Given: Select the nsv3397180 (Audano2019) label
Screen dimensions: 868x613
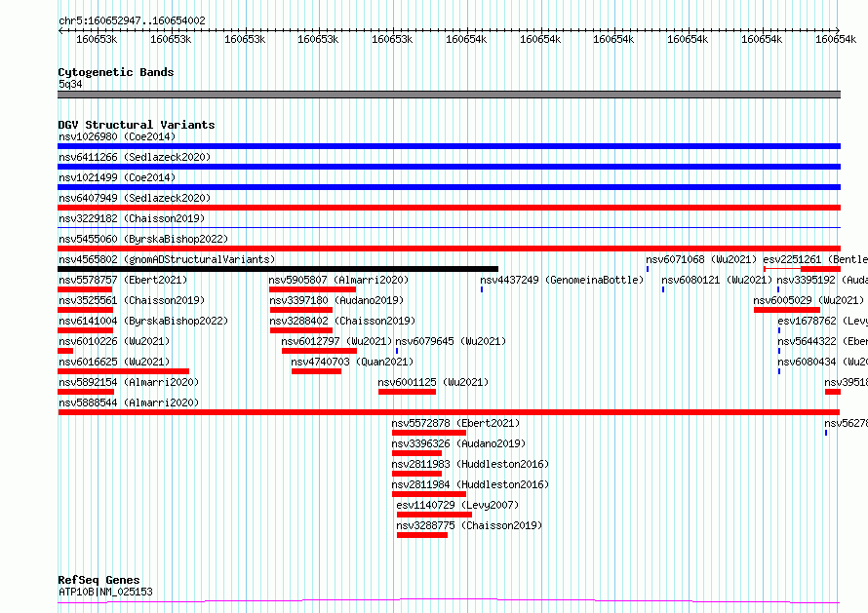Looking at the screenshot, I should [336, 300].
